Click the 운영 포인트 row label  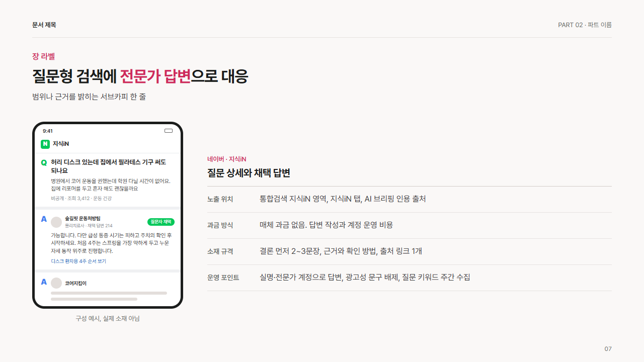[223, 278]
